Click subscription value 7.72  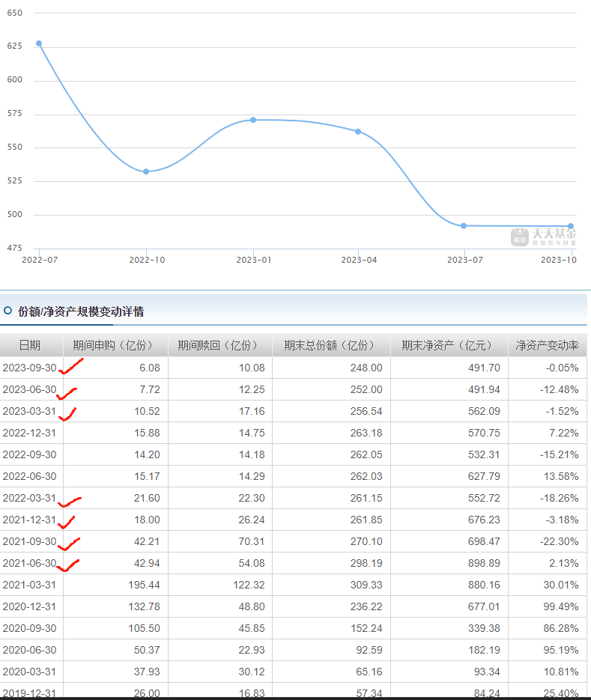point(150,389)
